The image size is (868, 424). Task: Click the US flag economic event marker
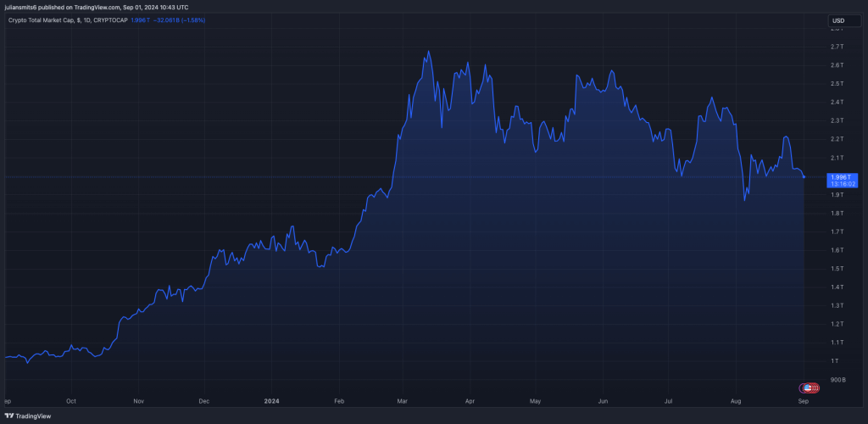[810, 388]
